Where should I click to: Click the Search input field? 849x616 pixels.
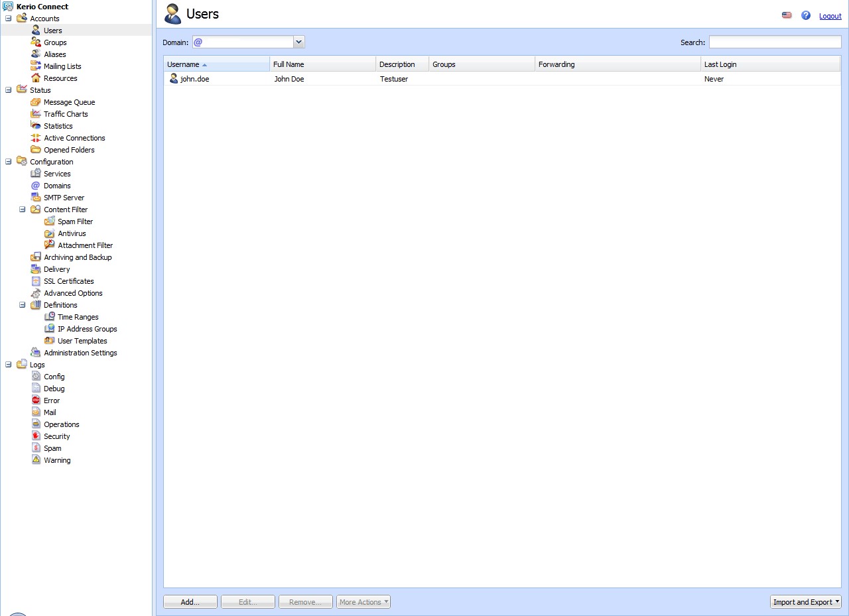pos(775,42)
